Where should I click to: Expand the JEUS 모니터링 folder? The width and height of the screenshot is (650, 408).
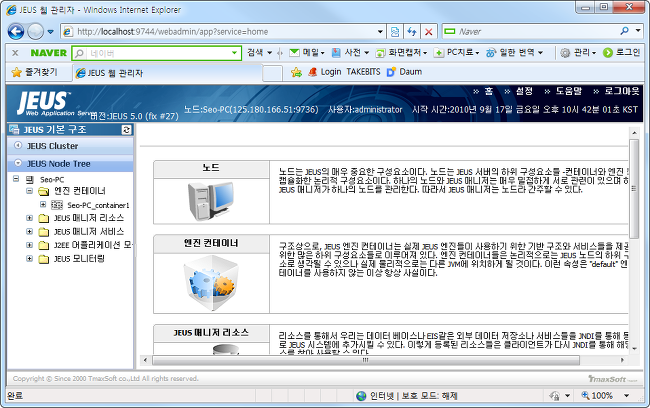pyautogui.click(x=29, y=259)
